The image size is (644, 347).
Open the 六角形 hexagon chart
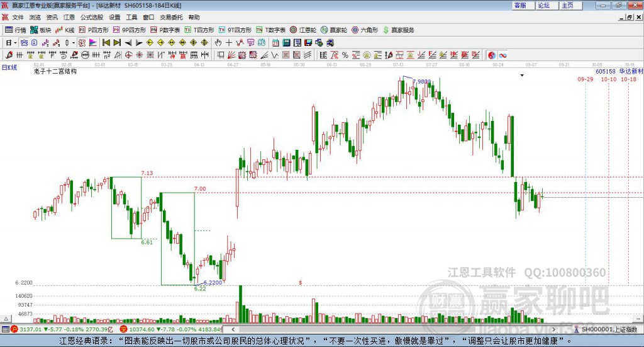pyautogui.click(x=365, y=30)
